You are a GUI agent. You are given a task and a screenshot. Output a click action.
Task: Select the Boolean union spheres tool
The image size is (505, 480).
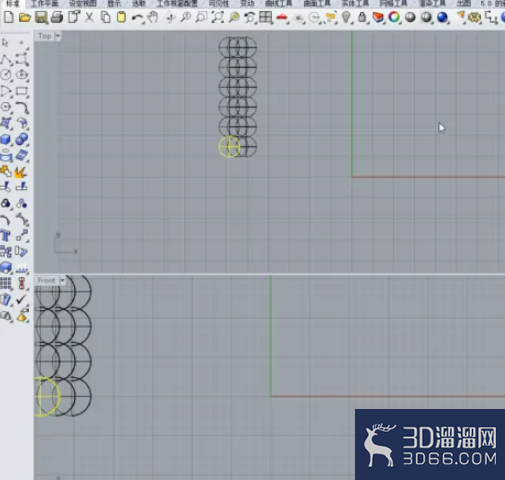22,139
